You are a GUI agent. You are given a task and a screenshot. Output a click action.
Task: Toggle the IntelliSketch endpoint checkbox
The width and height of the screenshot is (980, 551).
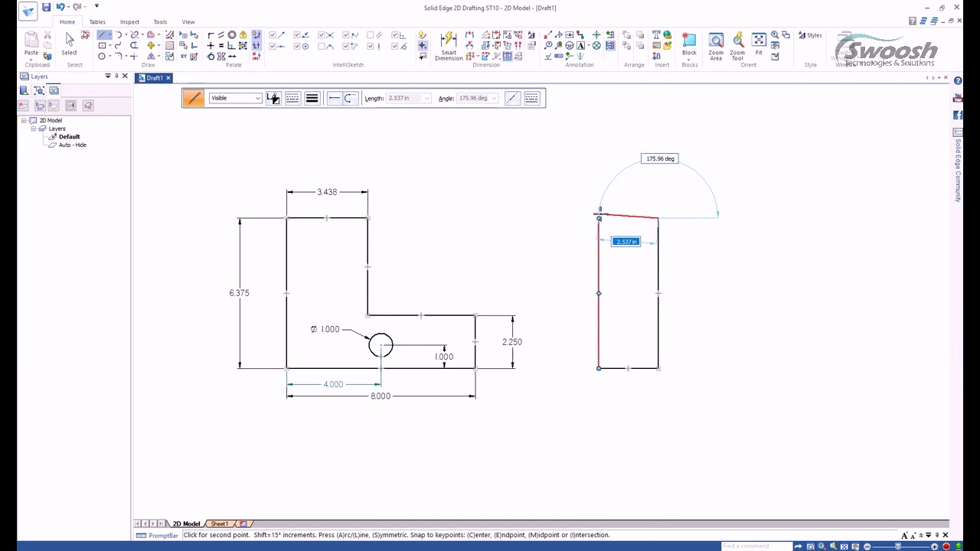coord(272,35)
